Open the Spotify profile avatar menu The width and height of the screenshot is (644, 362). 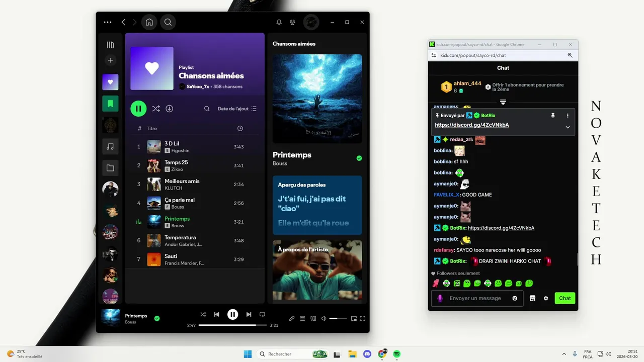click(311, 22)
